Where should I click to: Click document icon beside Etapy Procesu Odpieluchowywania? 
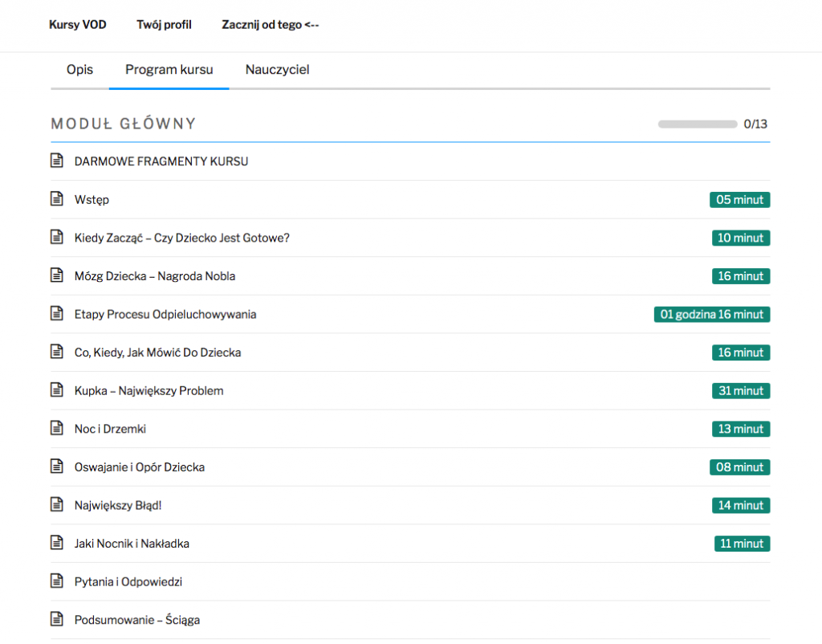(57, 314)
